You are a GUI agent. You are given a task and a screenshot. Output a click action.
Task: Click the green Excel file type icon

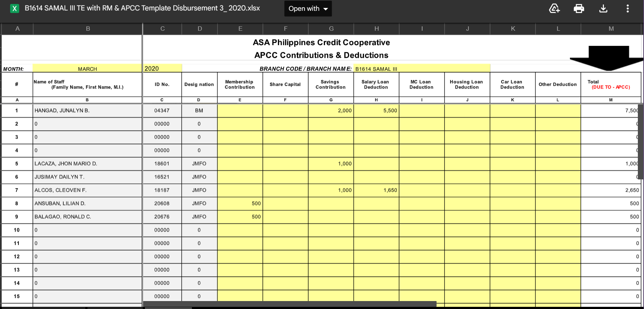tap(14, 9)
